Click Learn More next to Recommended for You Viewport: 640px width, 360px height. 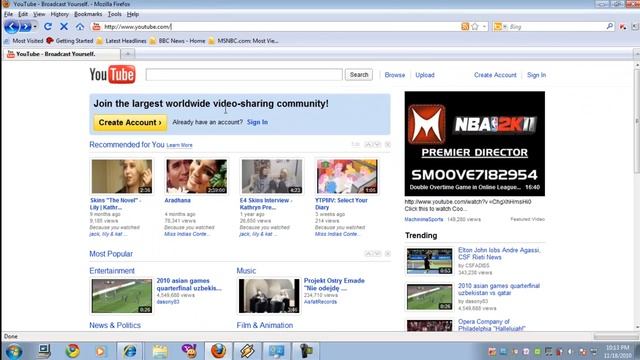179,145
